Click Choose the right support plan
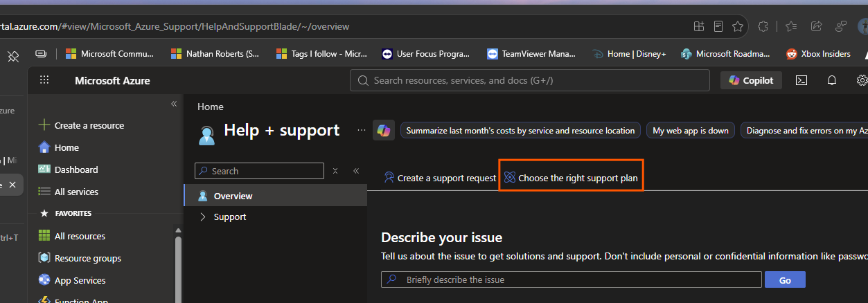The image size is (868, 303). coord(571,178)
